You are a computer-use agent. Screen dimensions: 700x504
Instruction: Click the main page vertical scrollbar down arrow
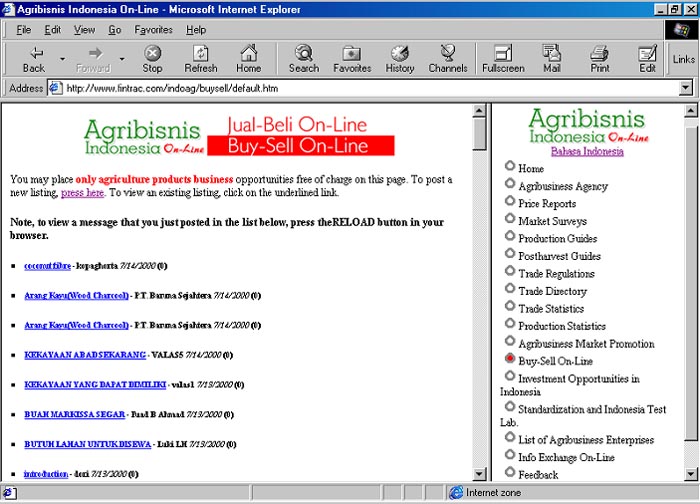point(479,474)
